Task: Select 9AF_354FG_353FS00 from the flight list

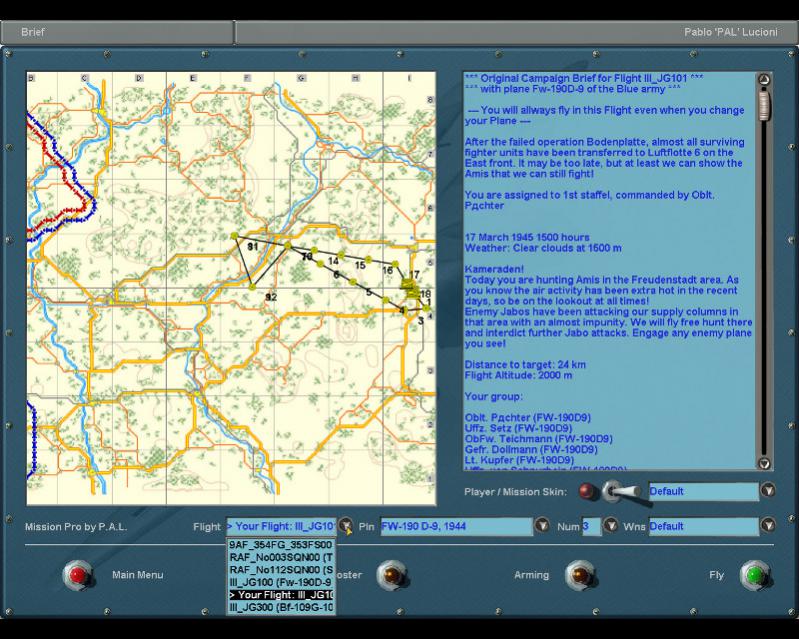Action: click(280, 545)
